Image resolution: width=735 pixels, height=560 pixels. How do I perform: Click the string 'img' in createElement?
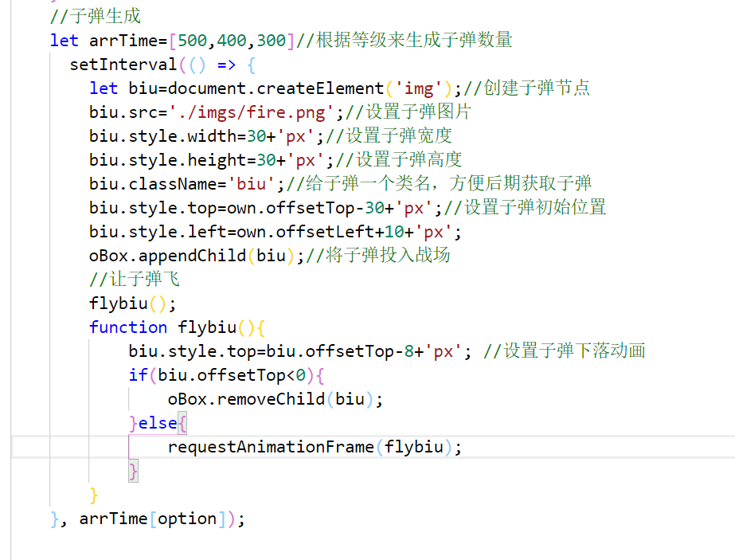pos(418,88)
